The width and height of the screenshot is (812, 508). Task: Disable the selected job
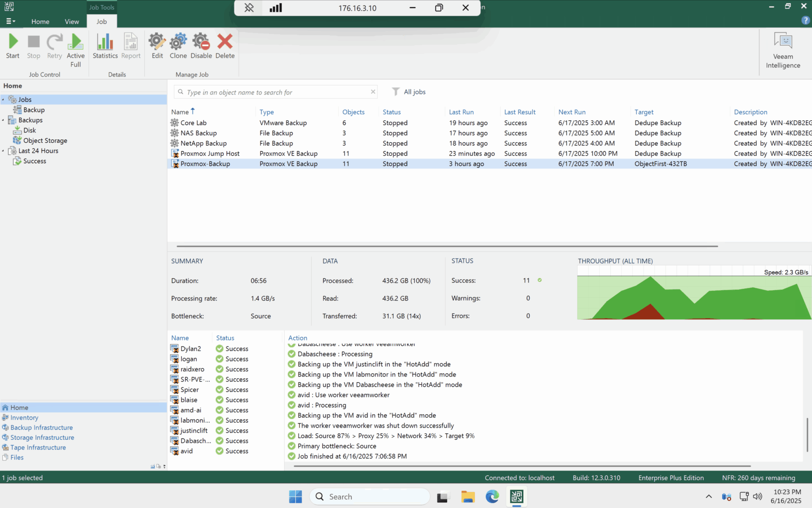pos(201,46)
